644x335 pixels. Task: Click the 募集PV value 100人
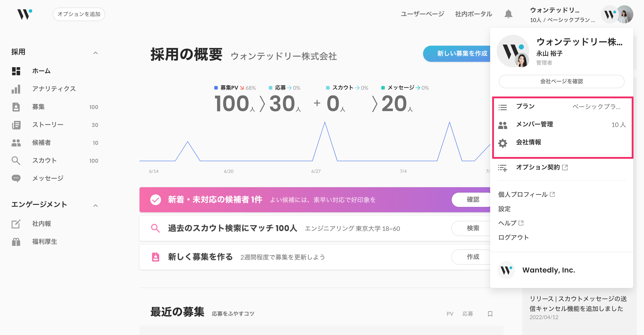(x=235, y=104)
